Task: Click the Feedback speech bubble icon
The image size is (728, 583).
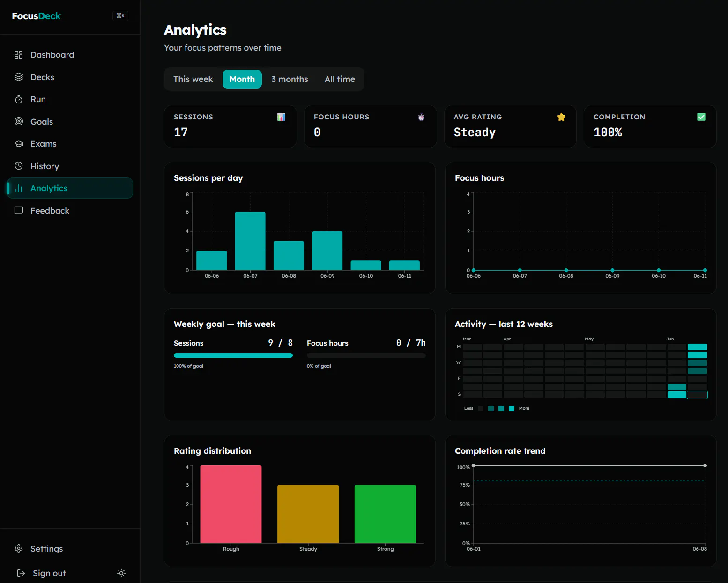Action: coord(19,210)
